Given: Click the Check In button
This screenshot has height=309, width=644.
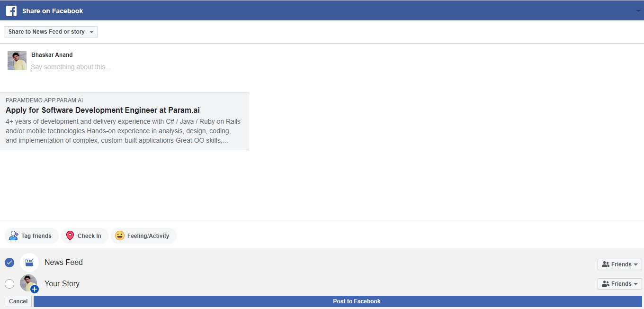Looking at the screenshot, I should click(84, 236).
